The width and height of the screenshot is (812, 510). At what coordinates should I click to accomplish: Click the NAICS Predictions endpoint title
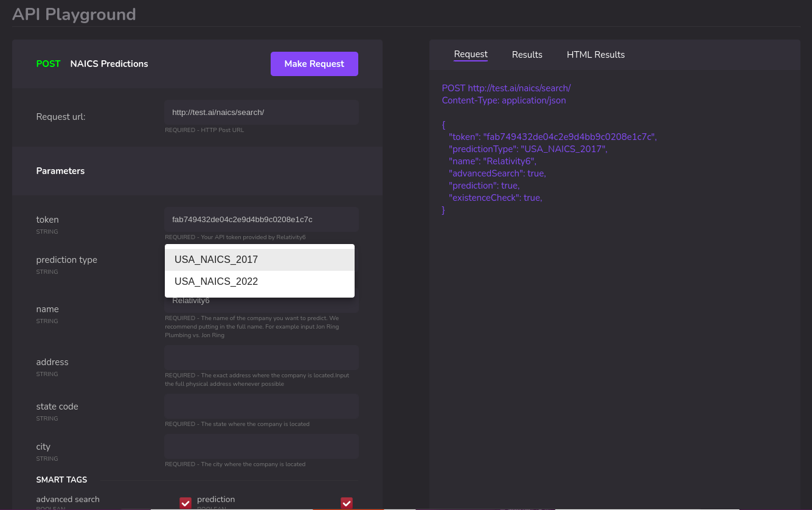(109, 64)
